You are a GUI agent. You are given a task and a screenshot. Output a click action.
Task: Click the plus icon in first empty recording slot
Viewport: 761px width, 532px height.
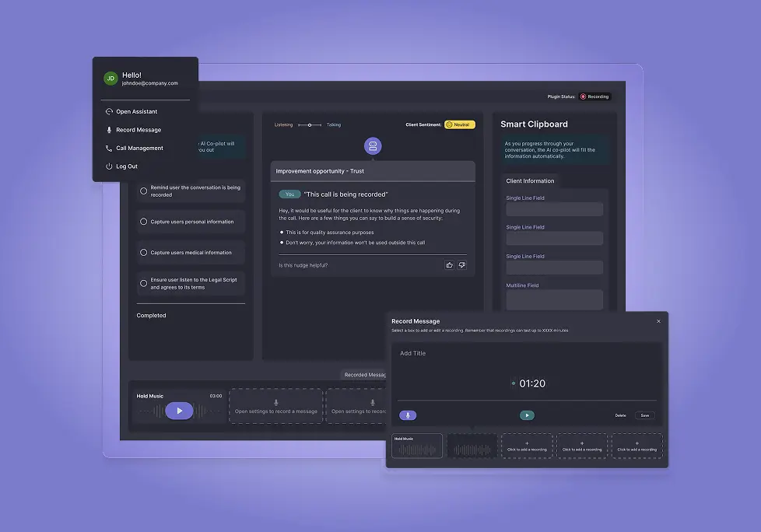(x=527, y=443)
